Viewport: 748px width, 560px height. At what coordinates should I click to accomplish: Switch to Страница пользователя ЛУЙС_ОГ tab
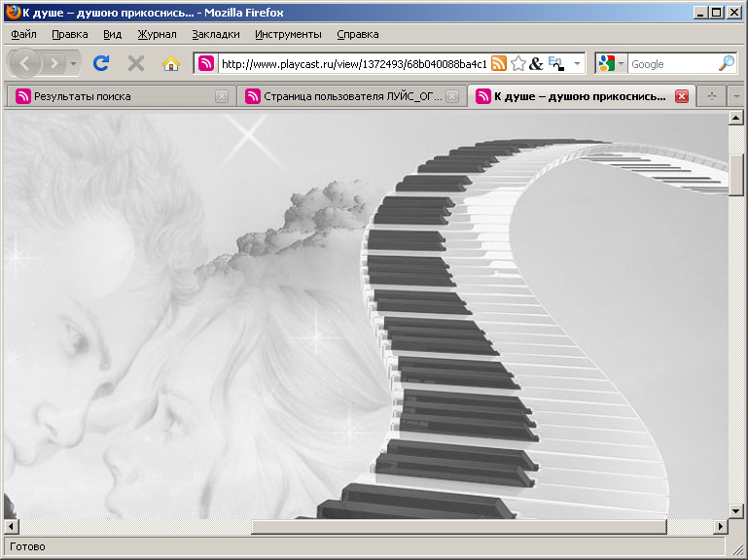(345, 96)
